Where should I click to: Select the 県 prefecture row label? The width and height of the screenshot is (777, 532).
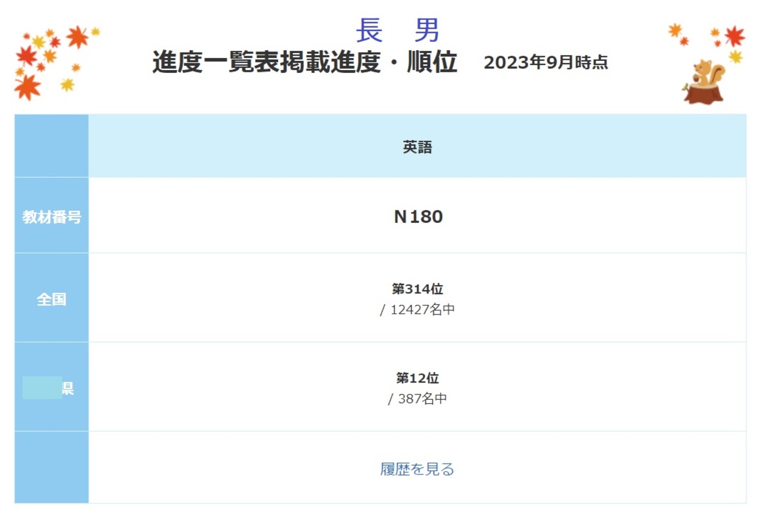[68, 389]
